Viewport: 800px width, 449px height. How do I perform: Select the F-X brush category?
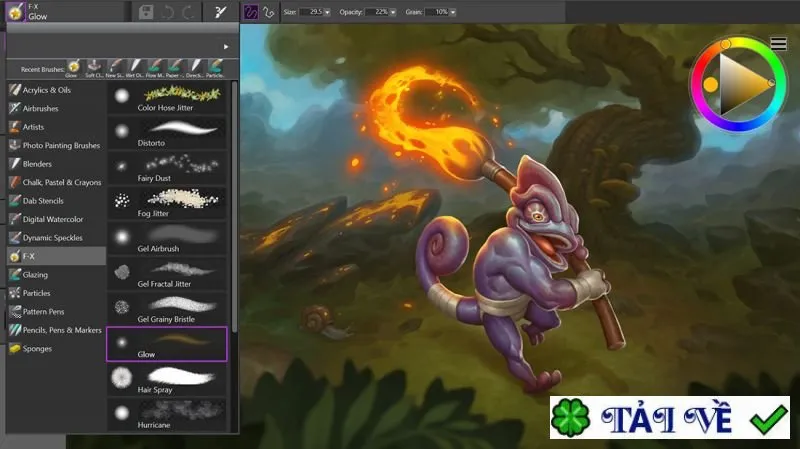click(x=56, y=256)
